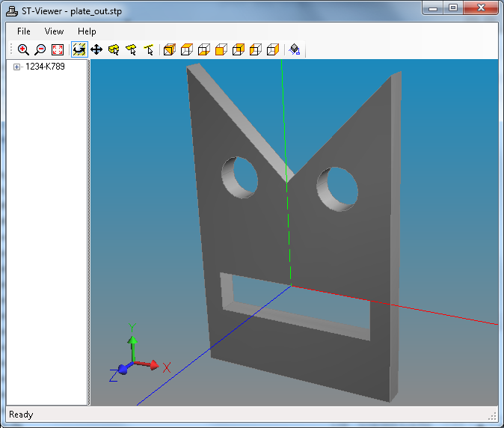Click the Y axis arrow of the triad

[x=132, y=340]
